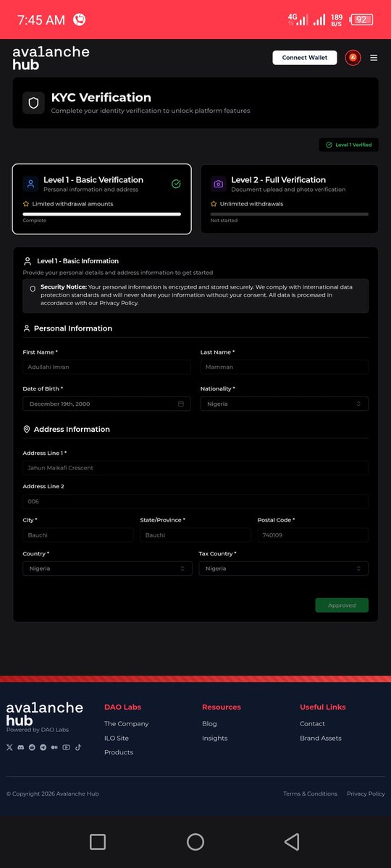Click the Approved button

(x=342, y=605)
